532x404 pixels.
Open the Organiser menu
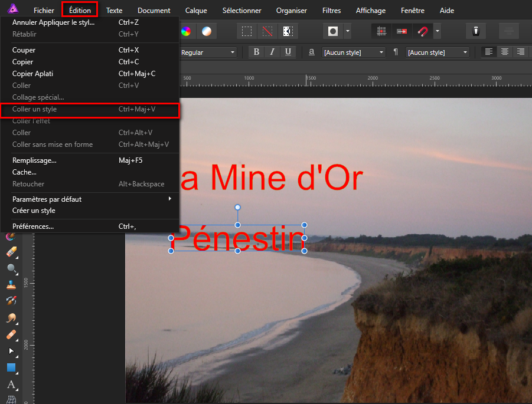tap(292, 11)
